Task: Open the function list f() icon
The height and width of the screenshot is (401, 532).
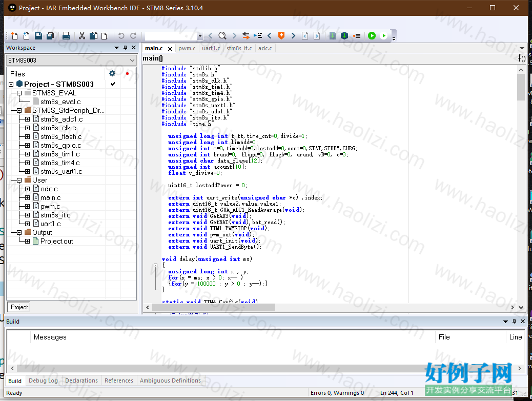Action: pos(522,58)
